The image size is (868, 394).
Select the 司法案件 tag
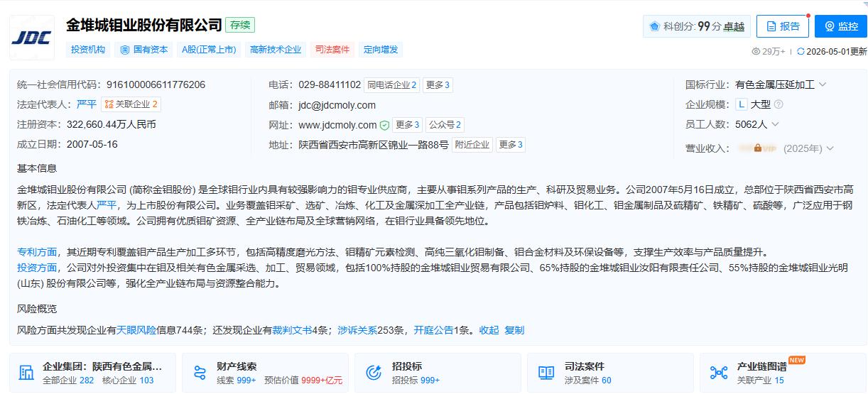click(x=332, y=50)
